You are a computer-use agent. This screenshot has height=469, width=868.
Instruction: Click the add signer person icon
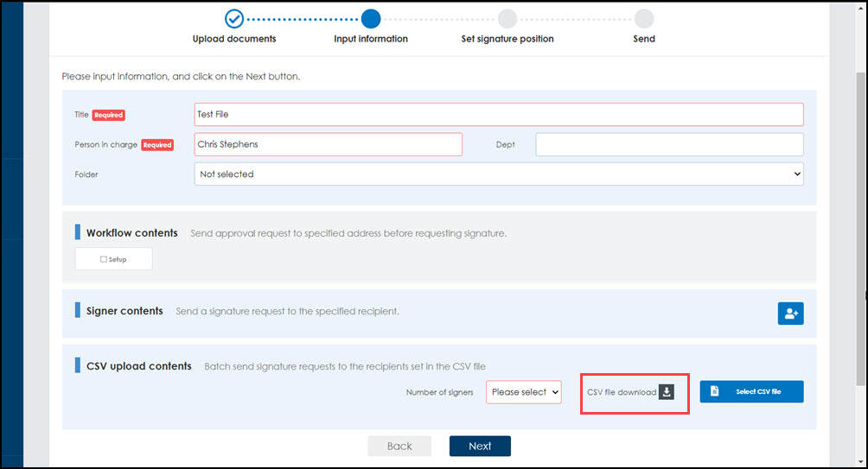coord(790,314)
